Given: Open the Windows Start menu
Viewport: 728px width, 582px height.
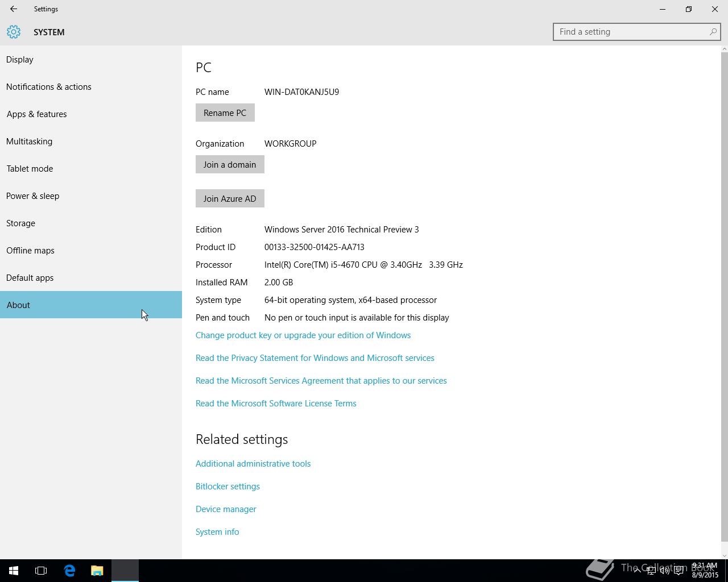Looking at the screenshot, I should point(14,571).
